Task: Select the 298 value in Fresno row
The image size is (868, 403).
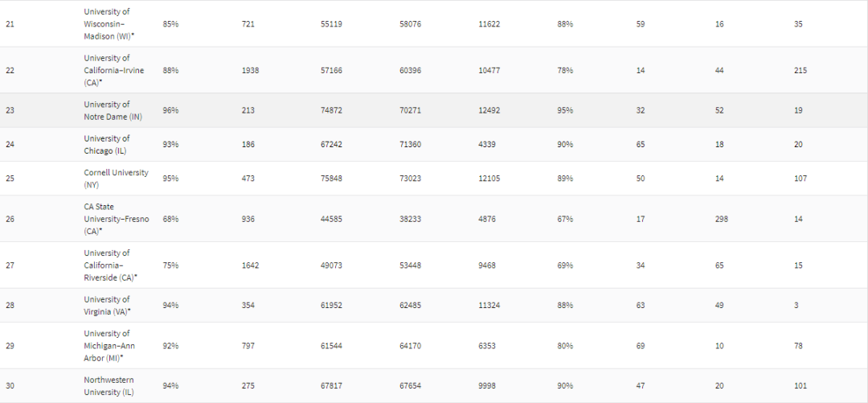Action: tap(721, 219)
